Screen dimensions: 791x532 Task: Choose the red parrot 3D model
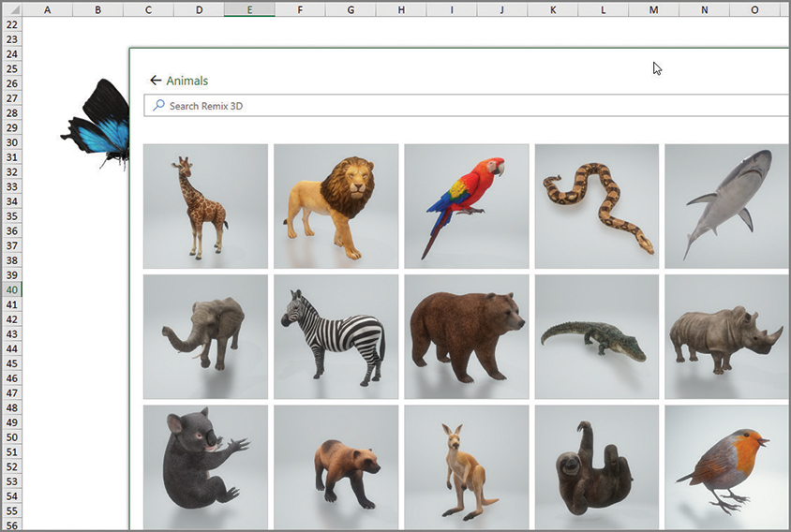point(466,206)
